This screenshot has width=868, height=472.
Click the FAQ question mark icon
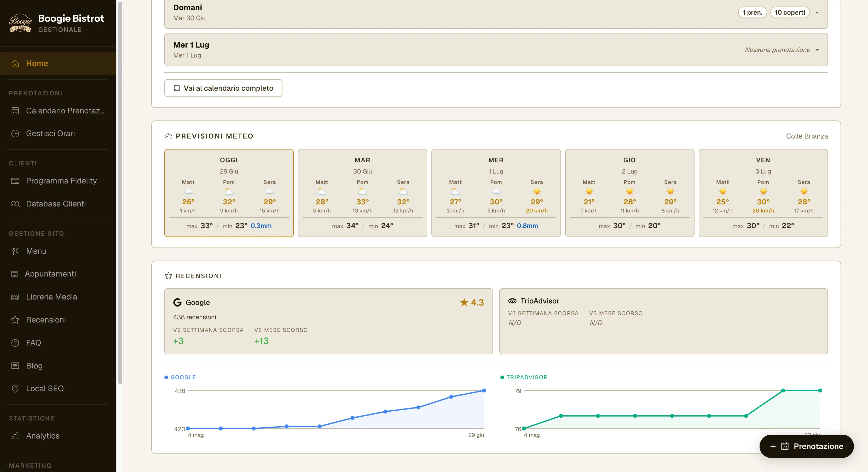click(x=15, y=343)
